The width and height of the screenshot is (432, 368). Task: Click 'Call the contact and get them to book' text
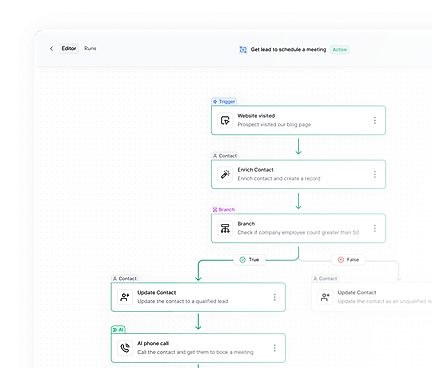click(195, 352)
